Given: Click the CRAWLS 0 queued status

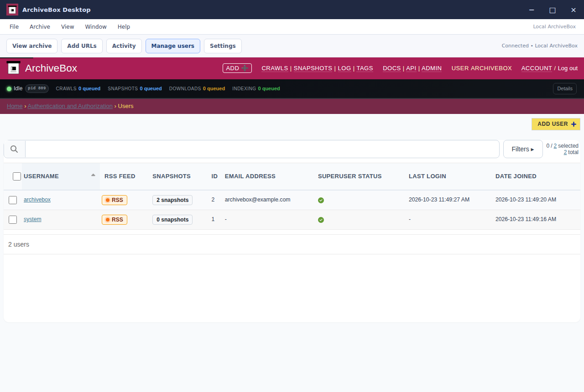Looking at the screenshot, I should click(78, 88).
